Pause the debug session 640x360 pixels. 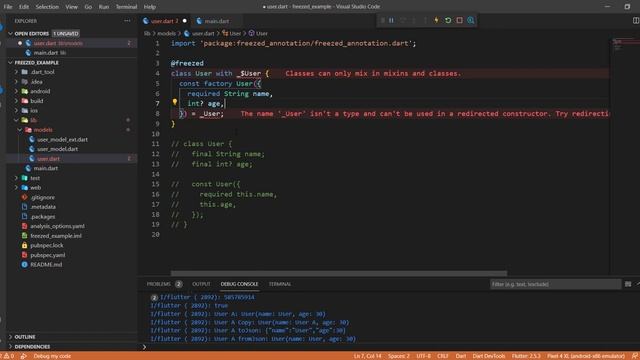[x=391, y=20]
